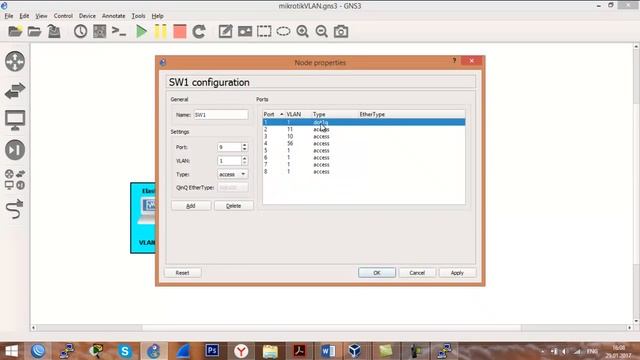The width and height of the screenshot is (640, 360).
Task: Click the Cancel button
Action: click(x=417, y=273)
